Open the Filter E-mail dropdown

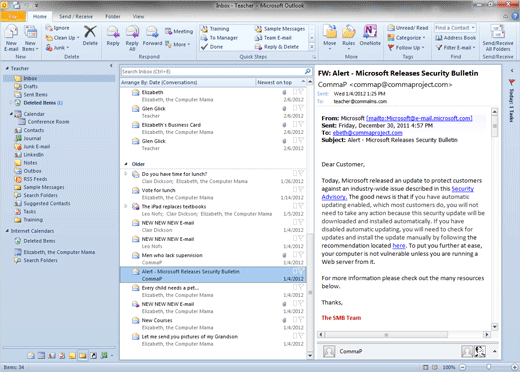(455, 48)
